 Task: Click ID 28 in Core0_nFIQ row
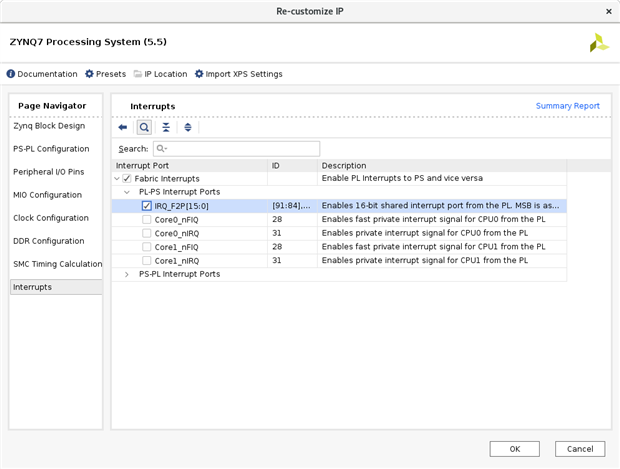(277, 219)
